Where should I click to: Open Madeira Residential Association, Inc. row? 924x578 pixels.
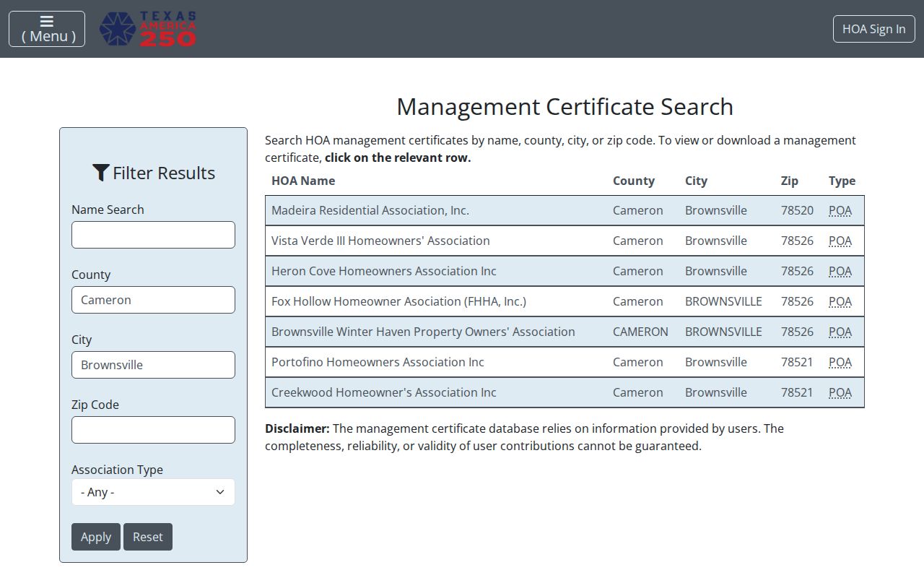coord(565,210)
